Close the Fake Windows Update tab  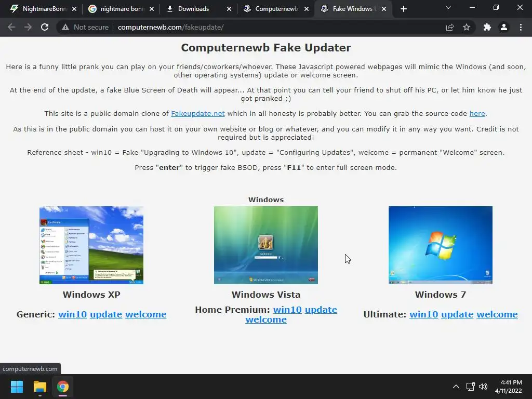point(384,9)
